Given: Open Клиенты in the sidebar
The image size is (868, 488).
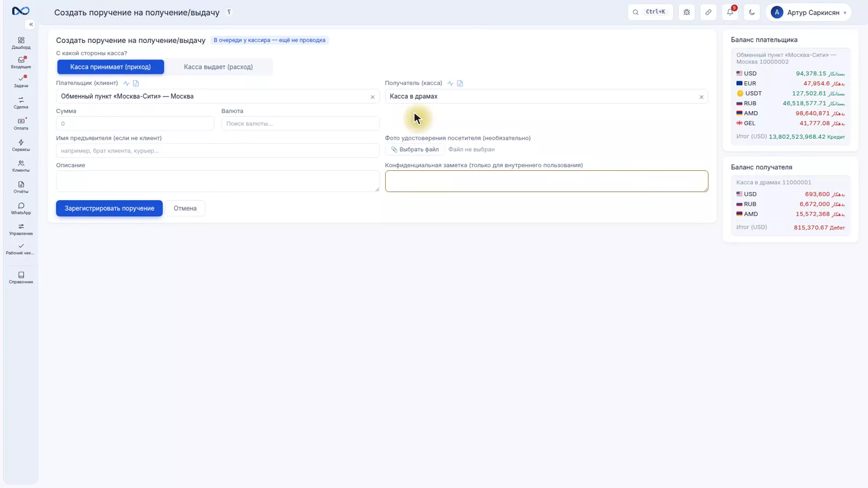Looking at the screenshot, I should tap(21, 166).
